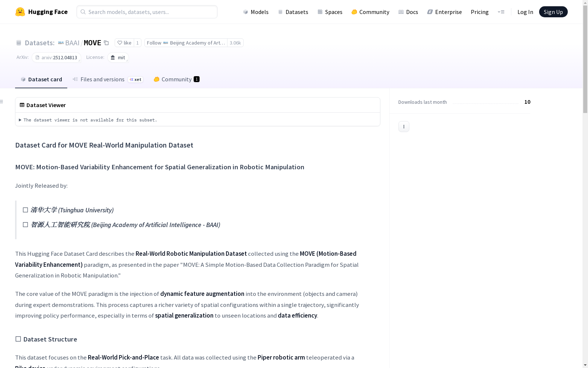Click the bold text Real-World Robotic Manipulation Dataset
588x368 pixels.
tap(191, 254)
